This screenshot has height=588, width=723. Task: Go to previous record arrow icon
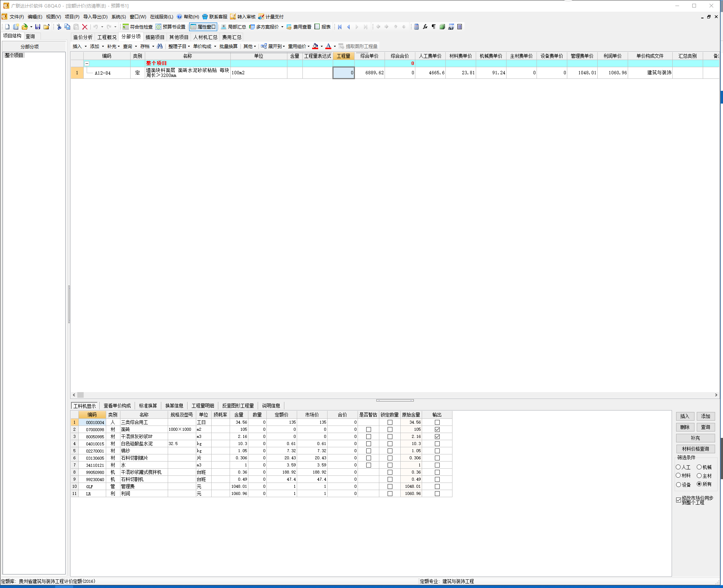(x=349, y=27)
